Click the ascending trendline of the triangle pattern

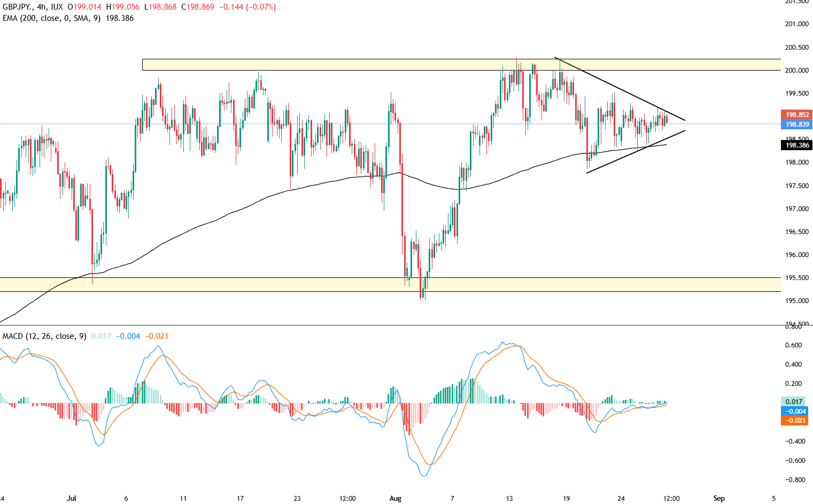(x=631, y=155)
